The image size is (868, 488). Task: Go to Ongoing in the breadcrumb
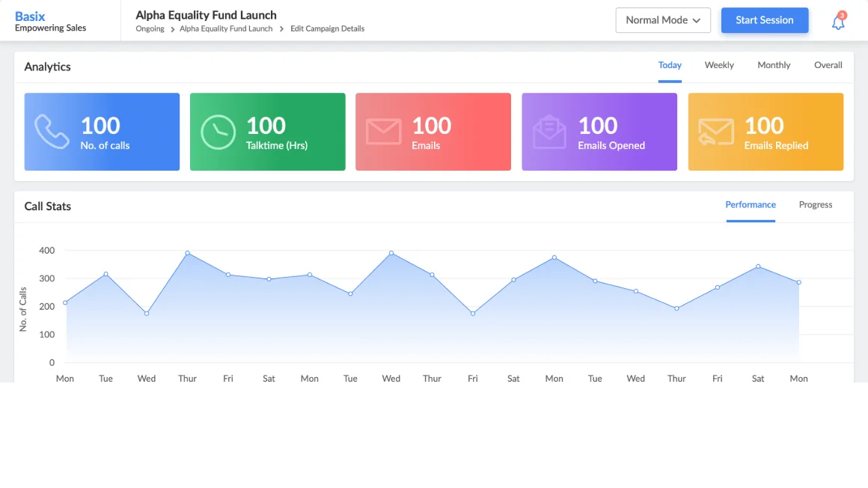(150, 28)
